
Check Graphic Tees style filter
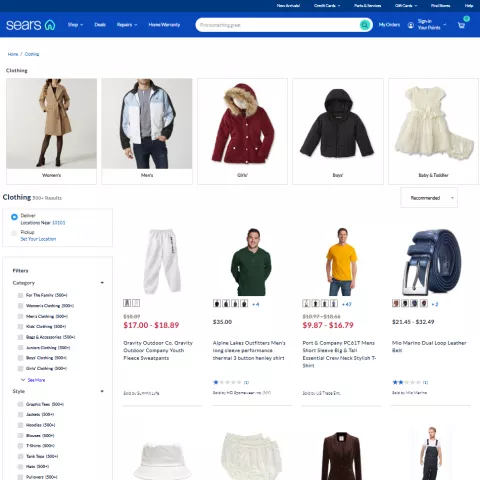point(20,404)
